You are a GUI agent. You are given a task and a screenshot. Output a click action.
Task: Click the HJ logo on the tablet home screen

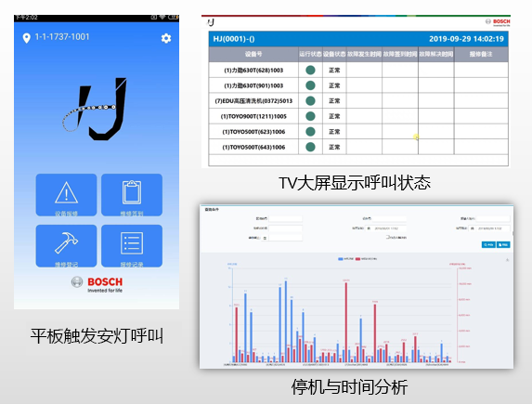coord(95,109)
